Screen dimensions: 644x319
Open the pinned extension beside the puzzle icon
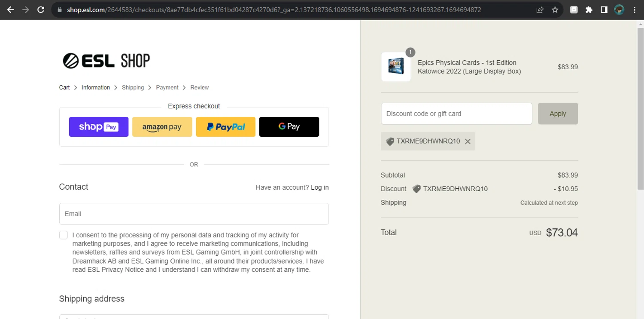pyautogui.click(x=574, y=9)
